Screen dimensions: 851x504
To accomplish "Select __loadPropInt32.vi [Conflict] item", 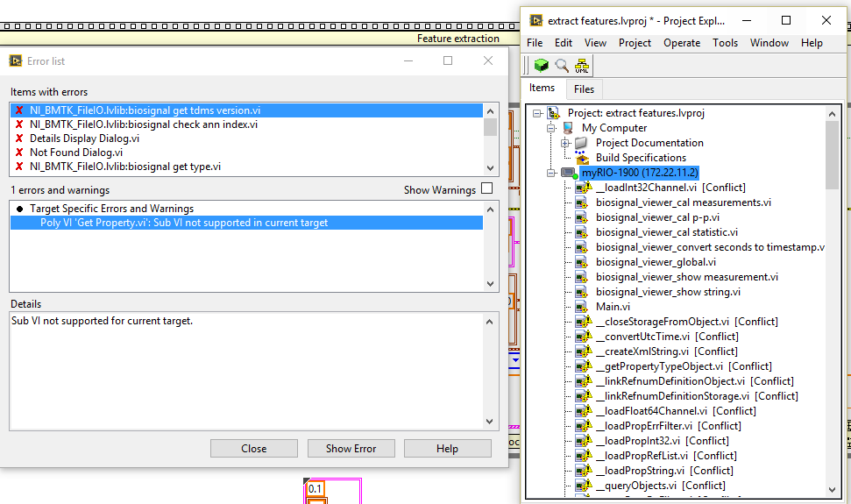I will pos(662,441).
